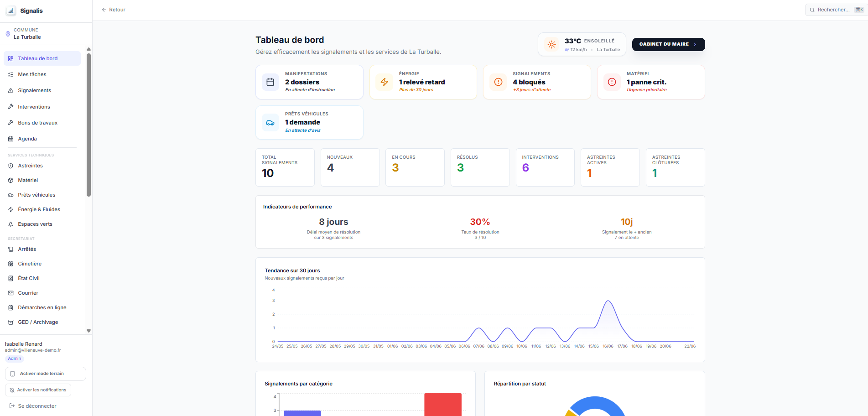Viewport: 868px width, 416px height.
Task: Select Agenda in the sidebar
Action: click(42, 139)
